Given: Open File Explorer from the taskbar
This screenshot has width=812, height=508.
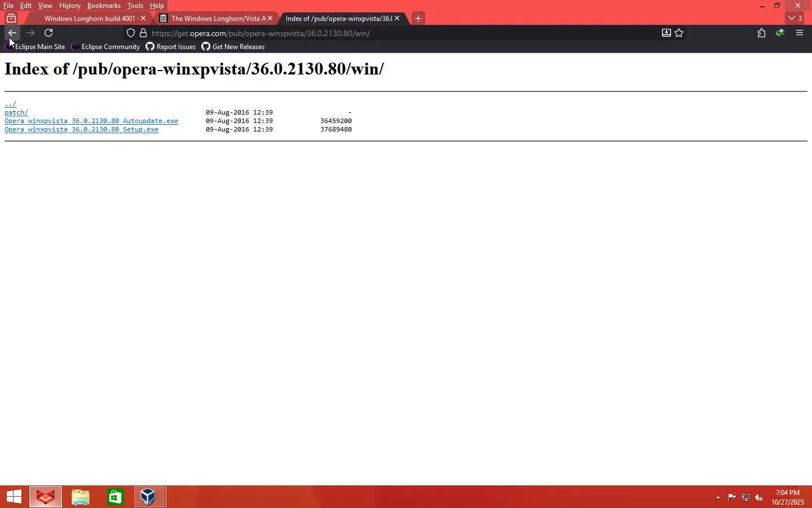Looking at the screenshot, I should click(81, 497).
